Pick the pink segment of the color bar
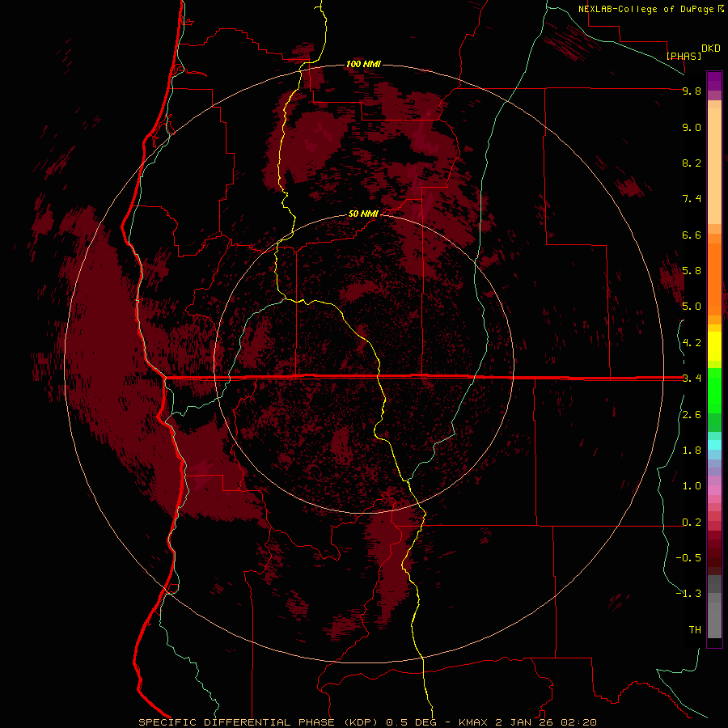The image size is (728, 728). 714,490
